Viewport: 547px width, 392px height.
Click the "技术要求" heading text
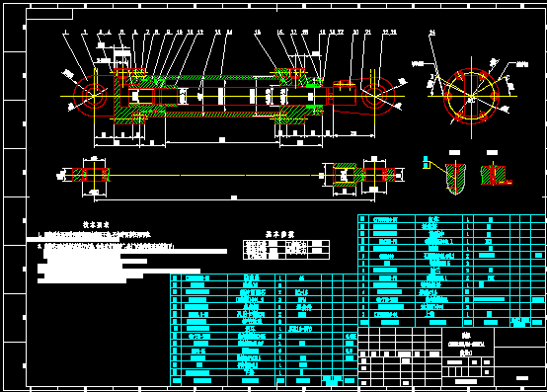tap(96, 224)
